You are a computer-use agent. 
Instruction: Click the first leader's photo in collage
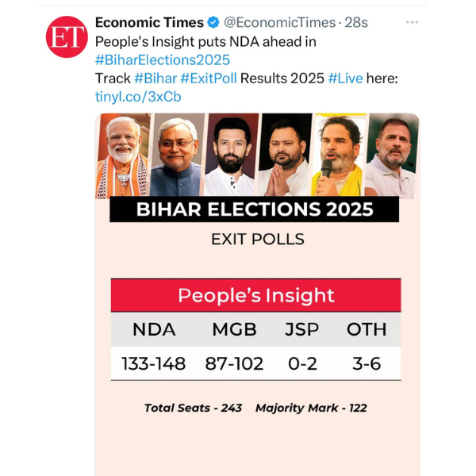(123, 156)
